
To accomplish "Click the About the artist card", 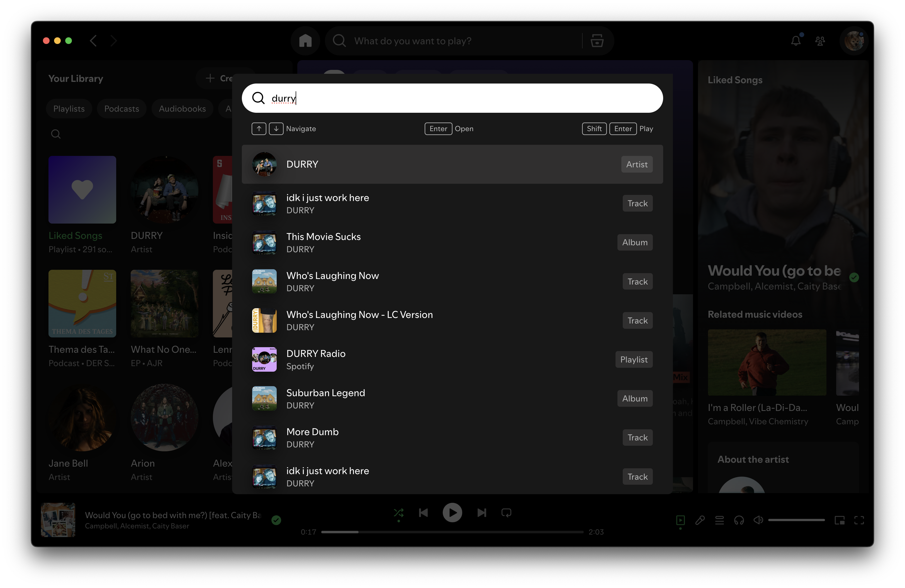I will tap(783, 467).
